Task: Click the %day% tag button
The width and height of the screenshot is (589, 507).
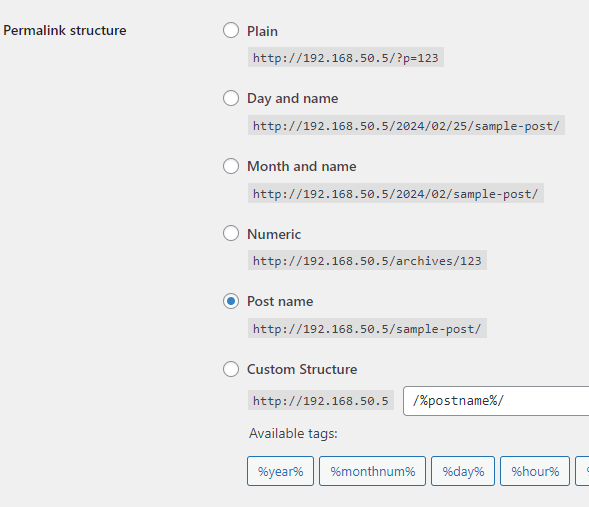Action: [x=463, y=471]
